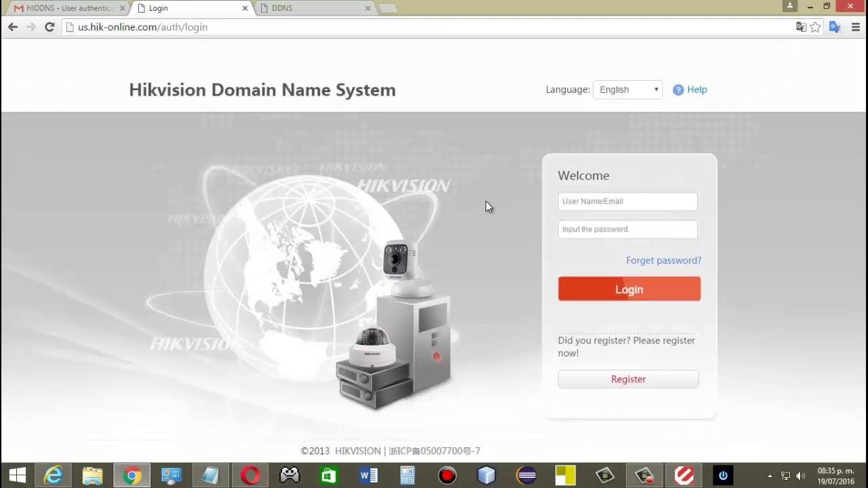The height and width of the screenshot is (488, 868).
Task: Open Microsoft Word from the taskbar
Action: [368, 476]
